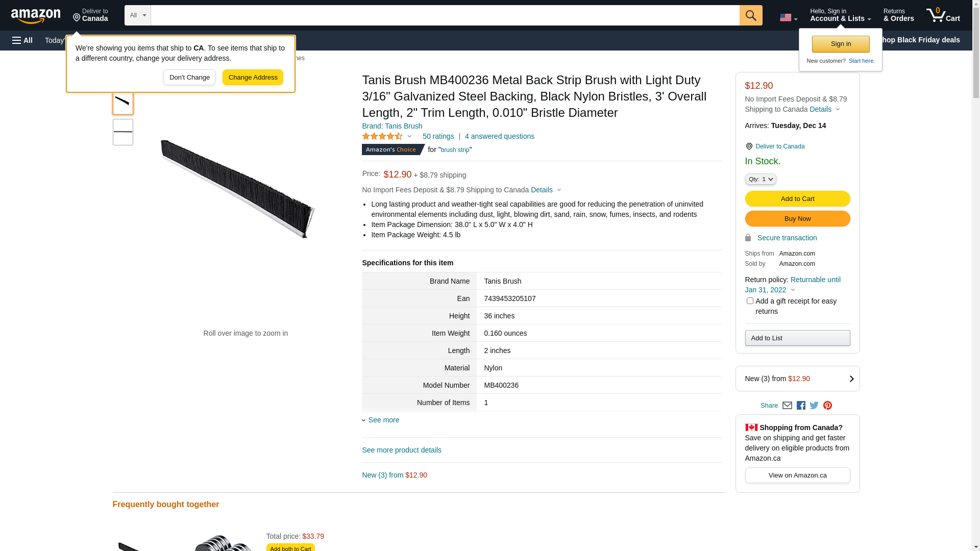Check the gift receipt checkbox

tap(750, 301)
